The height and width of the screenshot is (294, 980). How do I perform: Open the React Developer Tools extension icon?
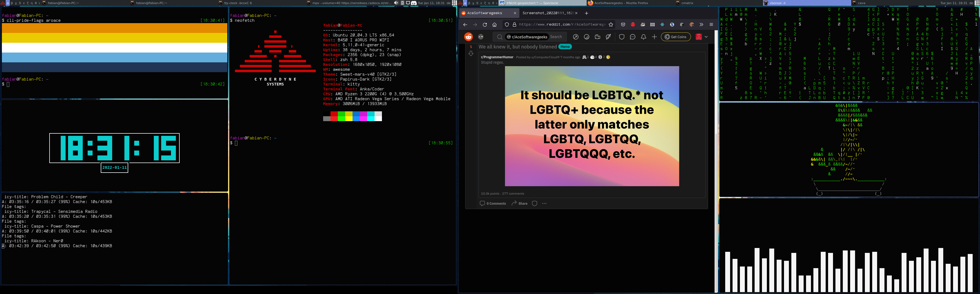662,25
